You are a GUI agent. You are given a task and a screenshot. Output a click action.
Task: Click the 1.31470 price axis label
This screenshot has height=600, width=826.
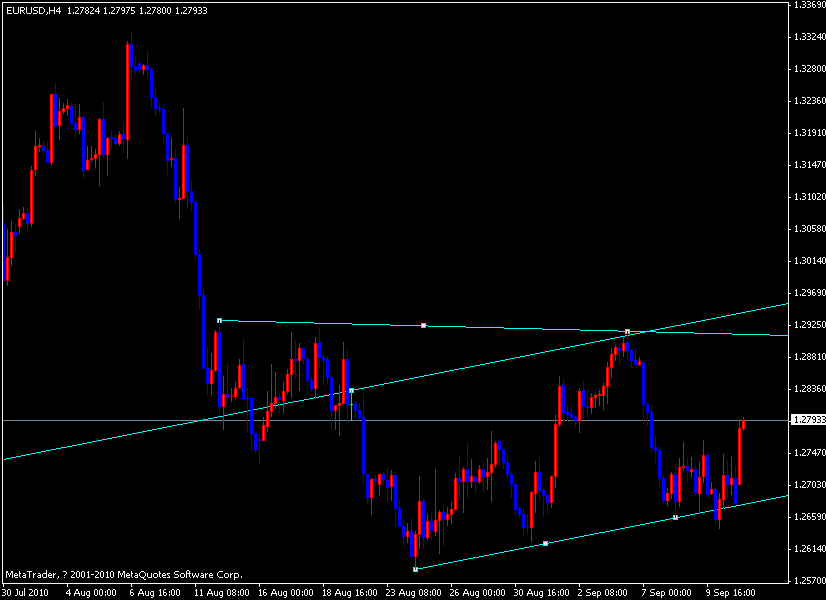point(809,165)
